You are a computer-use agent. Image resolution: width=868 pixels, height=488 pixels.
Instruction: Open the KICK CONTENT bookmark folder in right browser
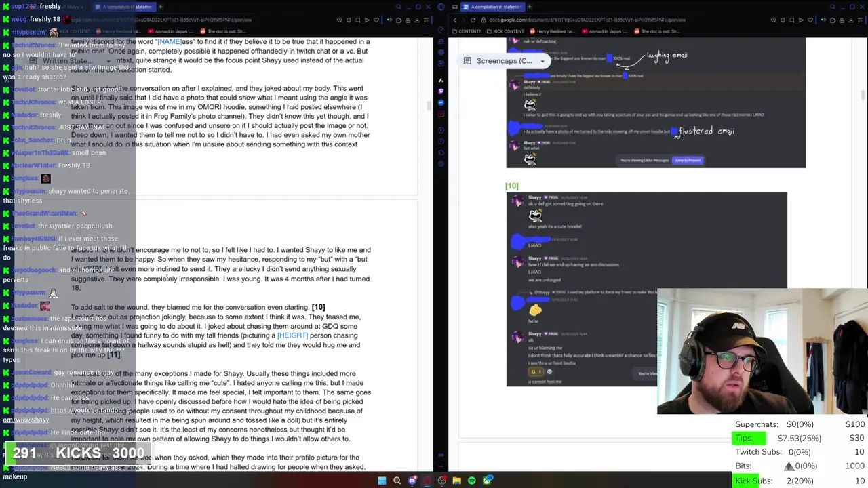click(505, 31)
